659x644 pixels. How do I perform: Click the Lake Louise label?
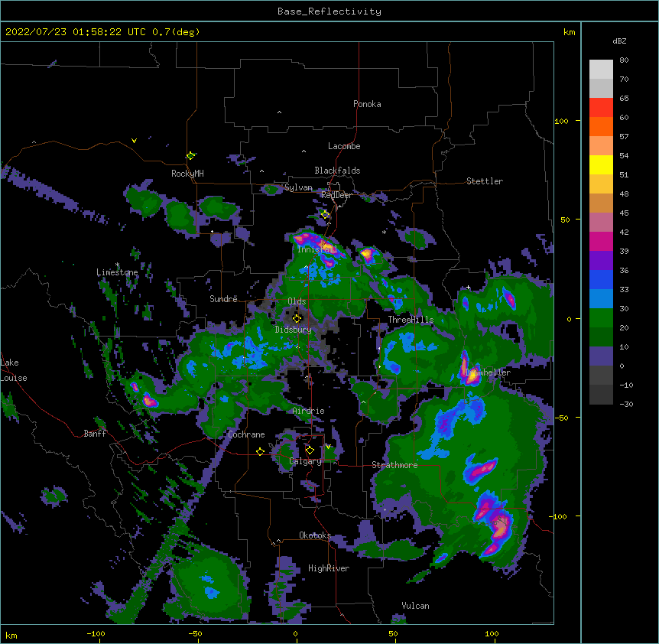coord(14,370)
